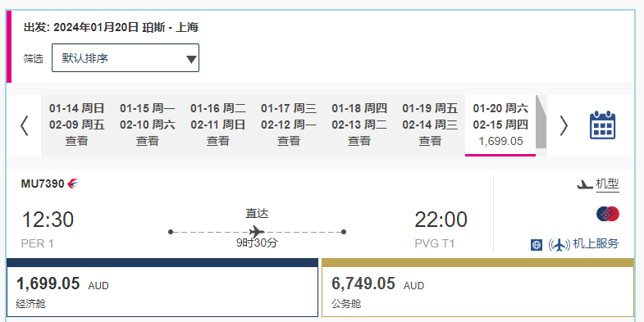Screen dimensions: 644x322
Task: Open the 机型 aircraft type link
Action: pyautogui.click(x=607, y=184)
